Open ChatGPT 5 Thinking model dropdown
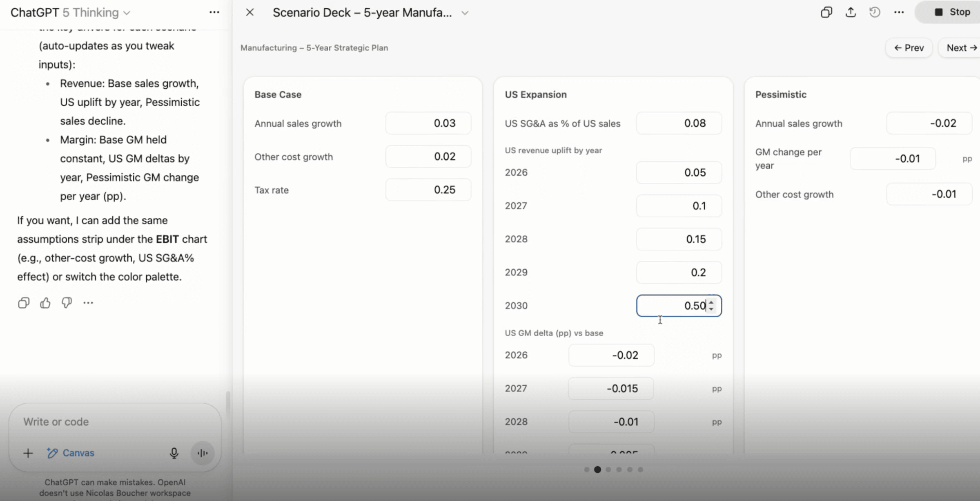 tap(127, 13)
